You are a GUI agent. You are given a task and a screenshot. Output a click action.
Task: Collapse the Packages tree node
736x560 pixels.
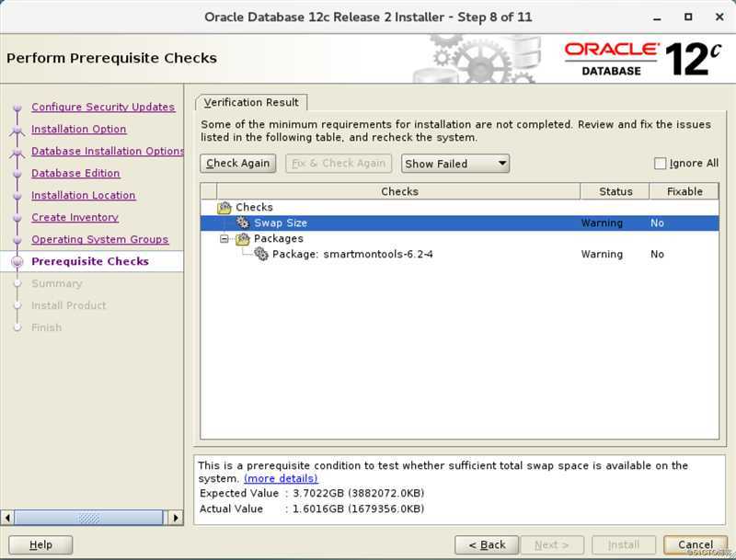[224, 239]
